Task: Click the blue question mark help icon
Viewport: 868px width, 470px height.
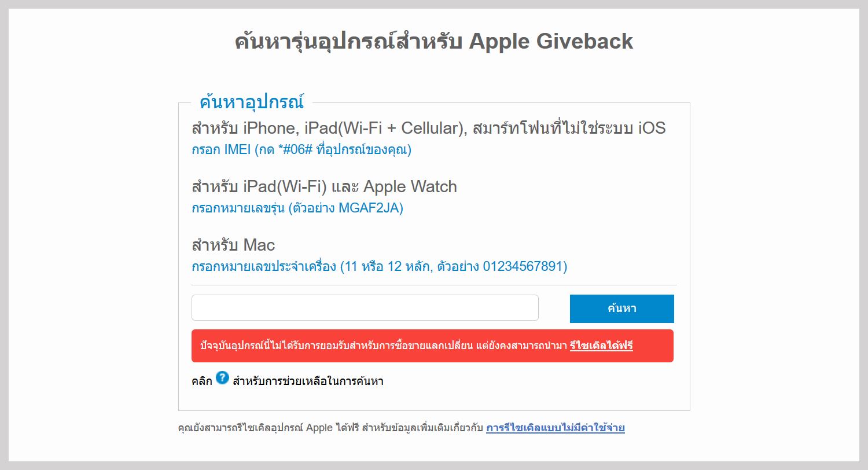Action: [x=222, y=378]
